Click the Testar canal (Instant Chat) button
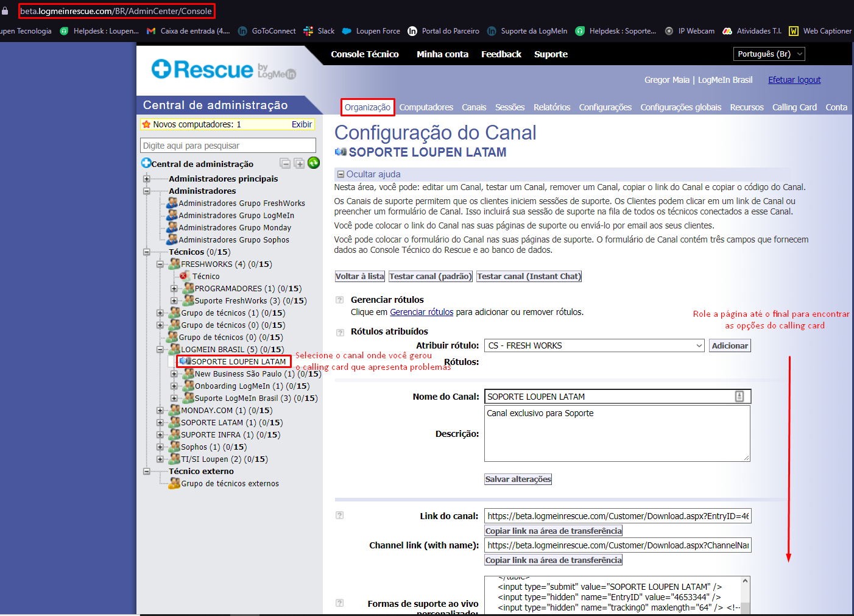Viewport: 854px width, 616px height. [529, 276]
